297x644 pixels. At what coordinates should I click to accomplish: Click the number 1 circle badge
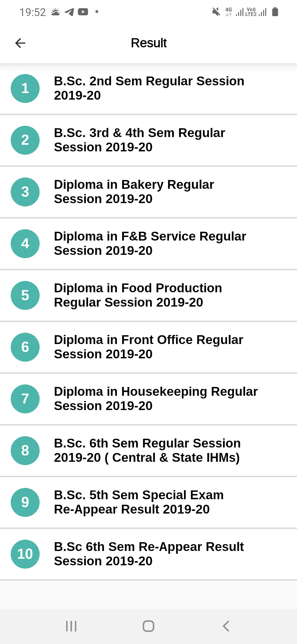pyautogui.click(x=25, y=88)
